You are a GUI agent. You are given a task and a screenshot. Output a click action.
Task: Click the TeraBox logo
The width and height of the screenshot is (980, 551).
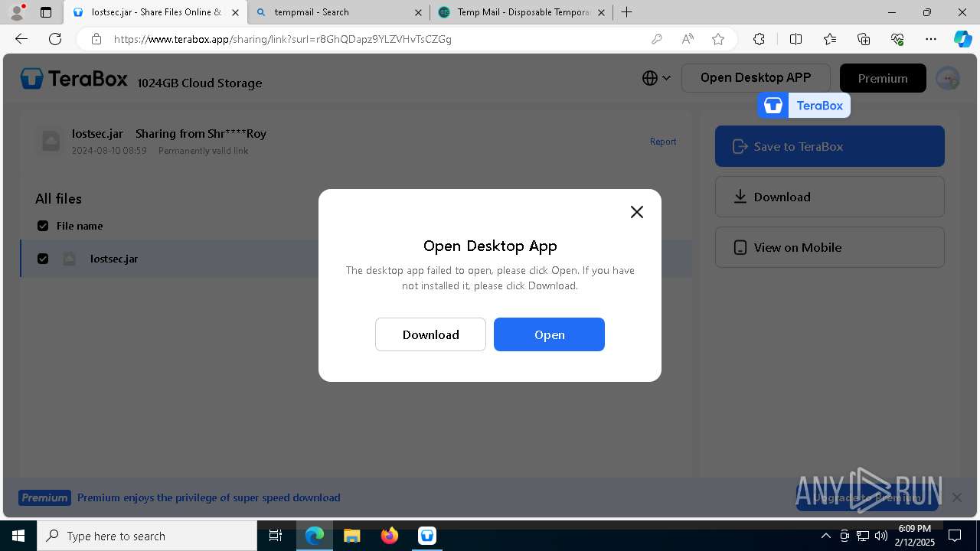(74, 78)
